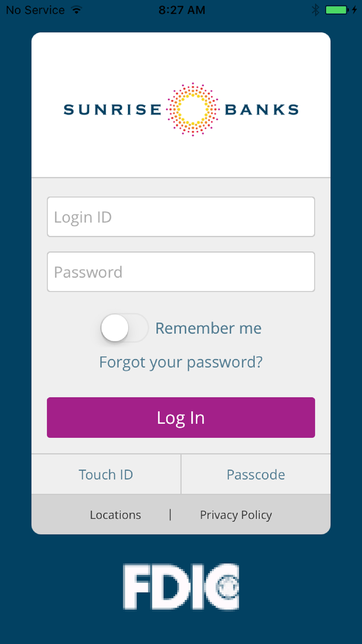Open the Locations link

[115, 515]
